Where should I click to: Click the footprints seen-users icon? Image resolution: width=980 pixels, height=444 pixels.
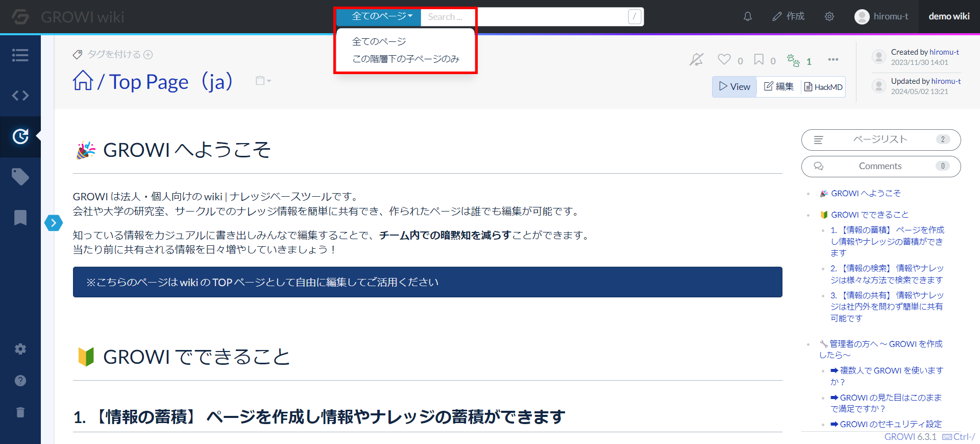(x=793, y=60)
